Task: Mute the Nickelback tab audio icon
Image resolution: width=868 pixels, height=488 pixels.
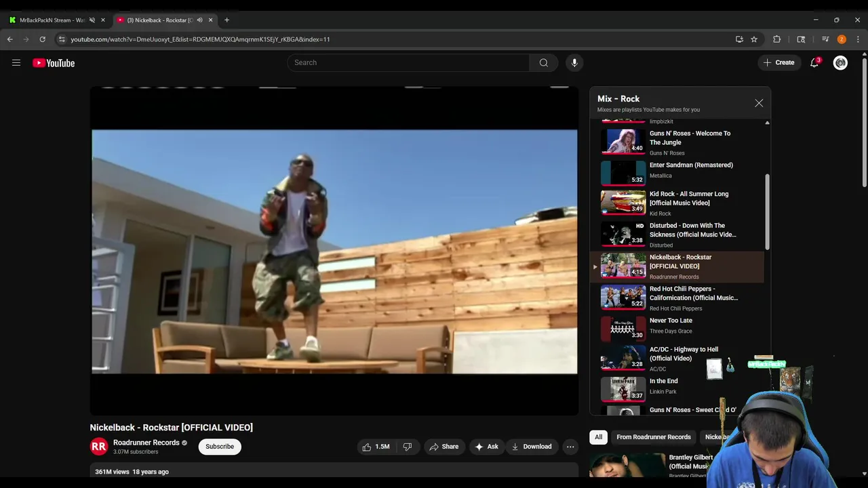Action: [x=199, y=20]
